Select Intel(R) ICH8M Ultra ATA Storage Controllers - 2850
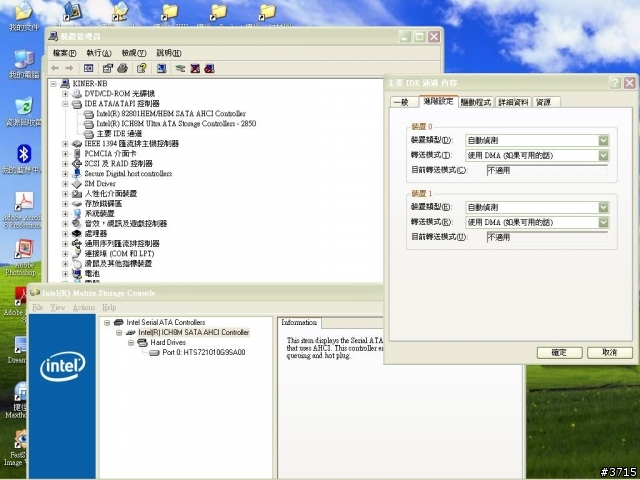Screen dimensions: 640x480 click(x=176, y=124)
